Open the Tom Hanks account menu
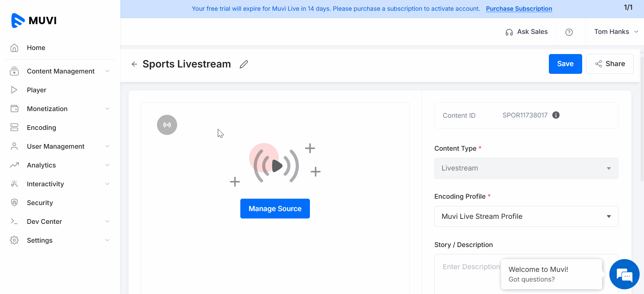 [615, 32]
